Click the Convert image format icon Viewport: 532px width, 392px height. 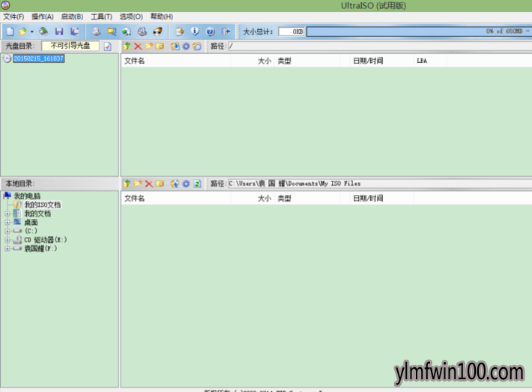(x=112, y=31)
